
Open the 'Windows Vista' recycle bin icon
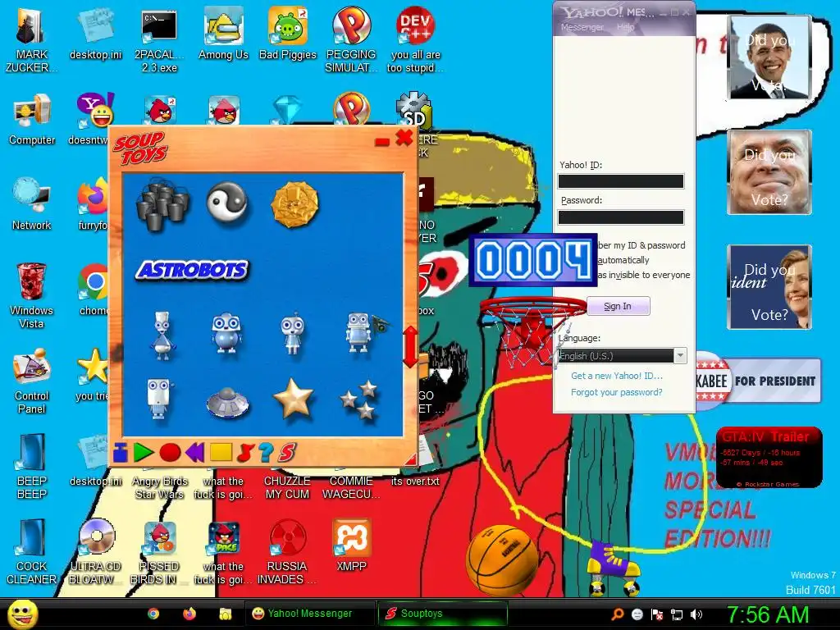point(32,295)
